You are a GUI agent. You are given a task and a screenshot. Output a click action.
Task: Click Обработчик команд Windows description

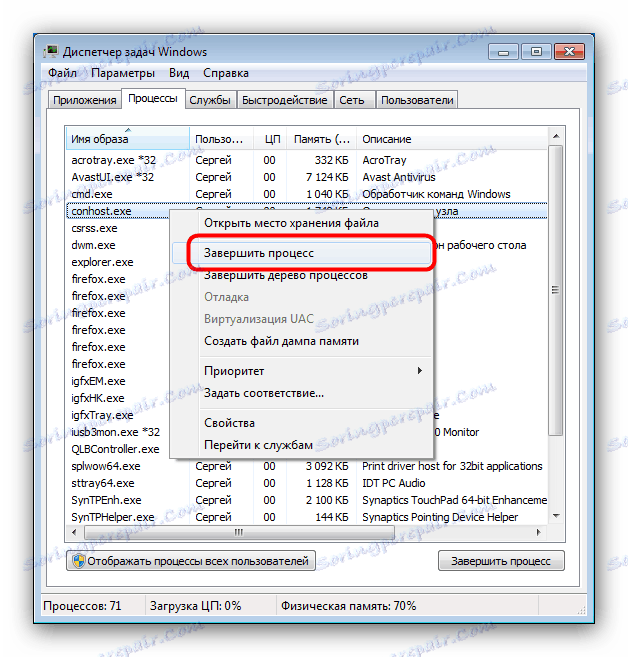pos(436,194)
